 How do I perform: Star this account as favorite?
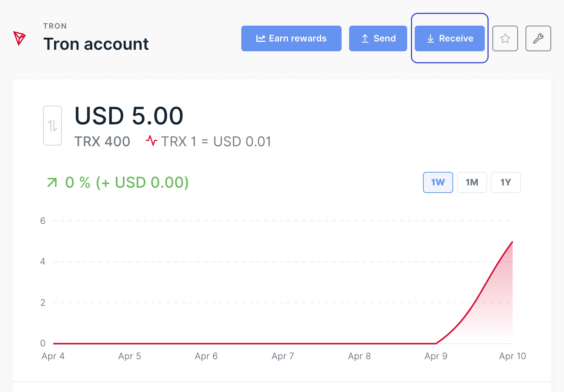tap(505, 38)
